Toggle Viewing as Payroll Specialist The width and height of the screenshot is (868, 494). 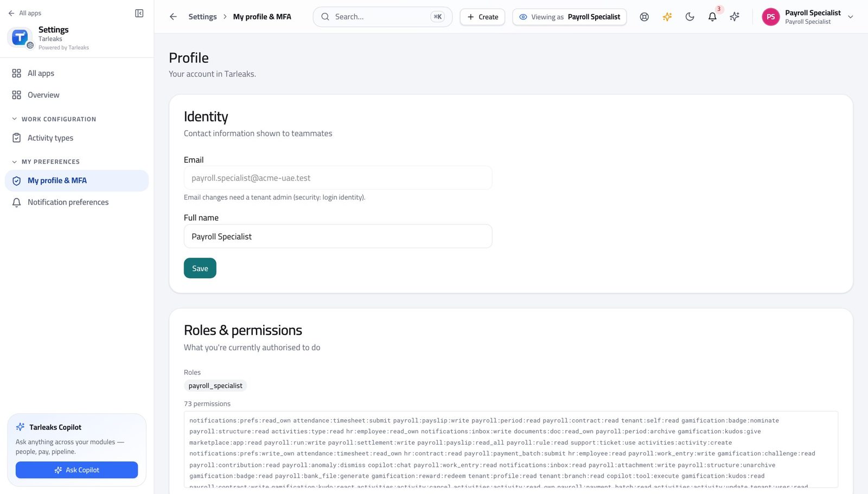(570, 17)
